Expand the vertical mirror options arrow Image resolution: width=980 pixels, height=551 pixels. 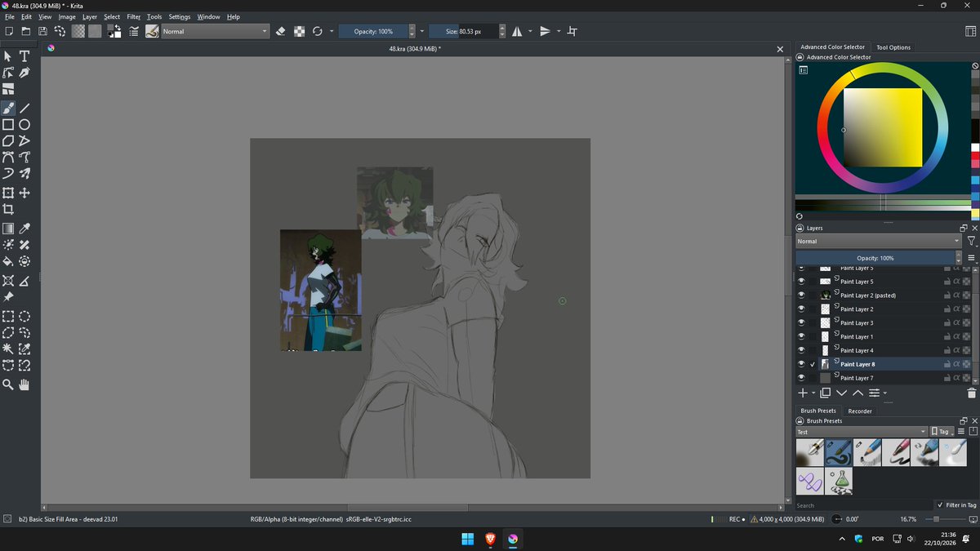pos(559,31)
